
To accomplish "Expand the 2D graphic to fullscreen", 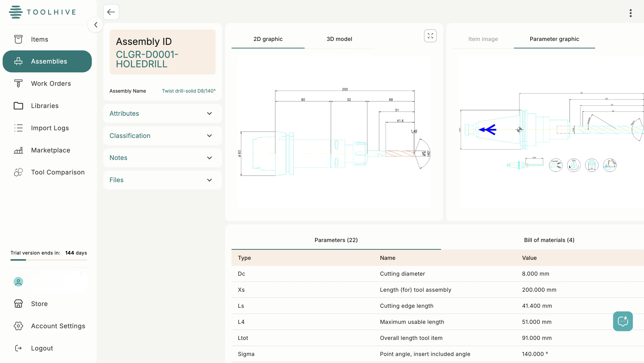I will pyautogui.click(x=430, y=36).
